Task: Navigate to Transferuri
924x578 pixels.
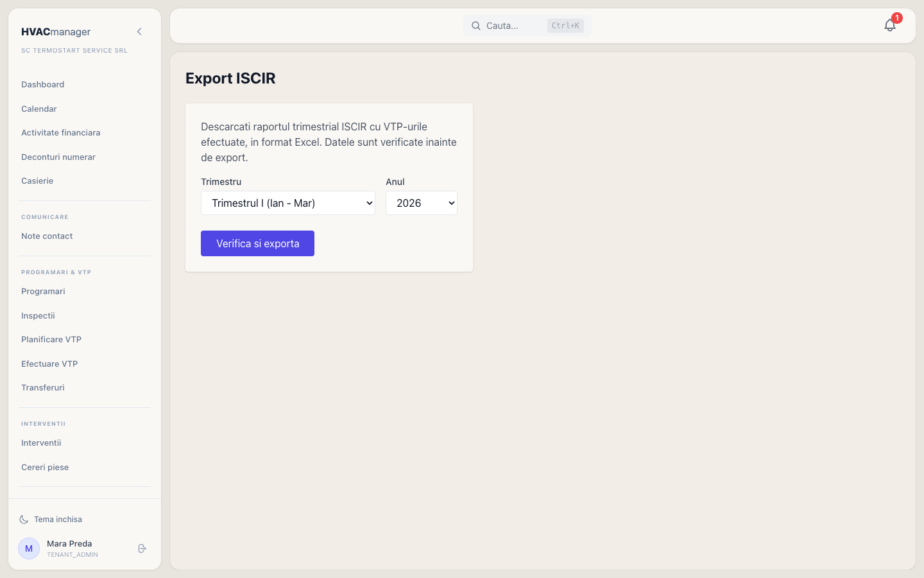Action: [x=43, y=387]
